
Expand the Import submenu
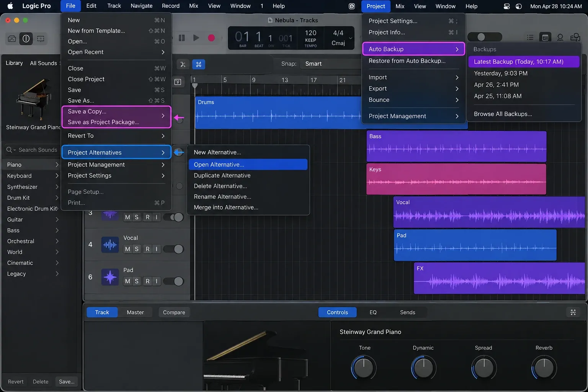[413, 77]
